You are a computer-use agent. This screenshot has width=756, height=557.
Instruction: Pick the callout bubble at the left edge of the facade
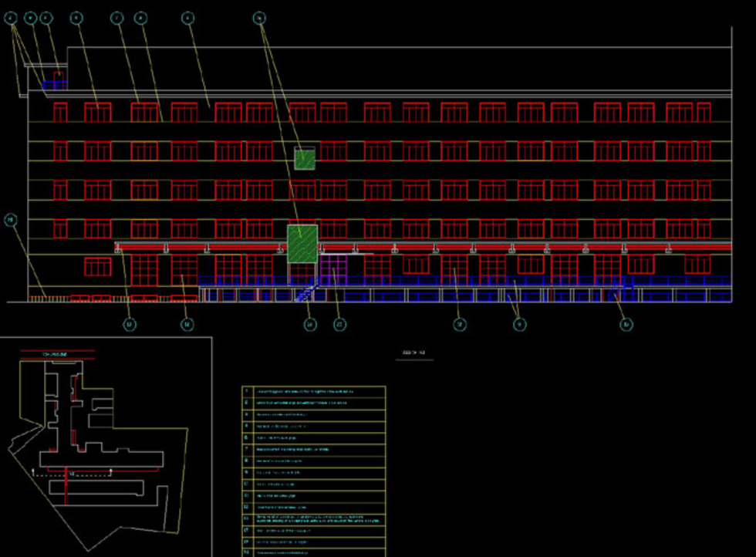11,221
